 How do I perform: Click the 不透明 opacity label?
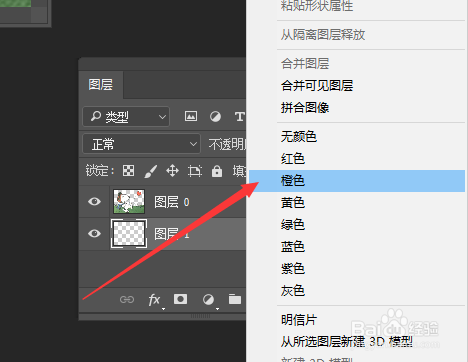point(227,144)
